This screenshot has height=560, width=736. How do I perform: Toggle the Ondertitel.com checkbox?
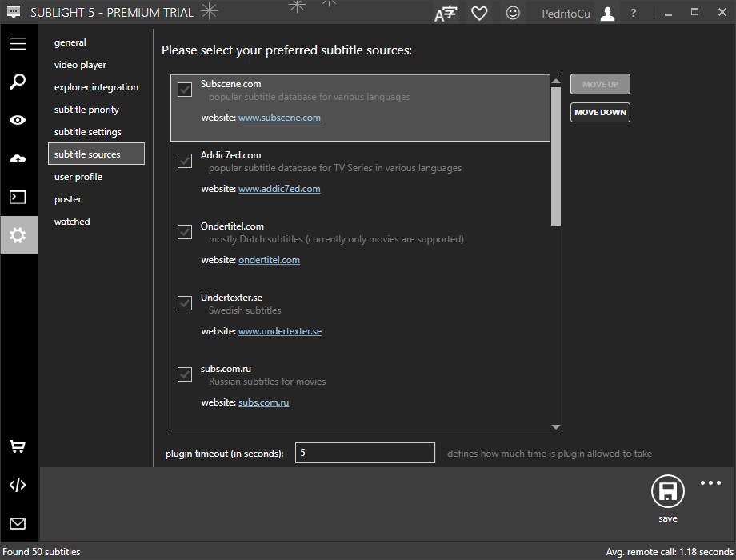pos(185,232)
